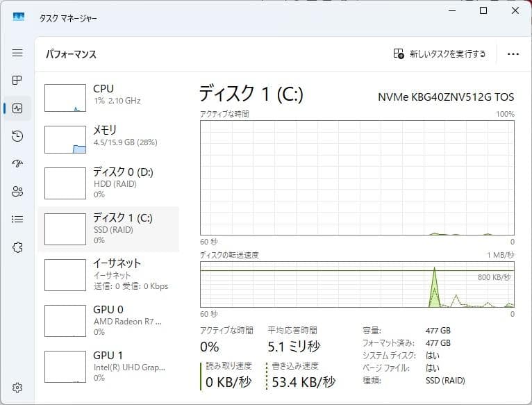532x405 pixels.
Task: Select the イーサネット performance item
Action: [108, 274]
